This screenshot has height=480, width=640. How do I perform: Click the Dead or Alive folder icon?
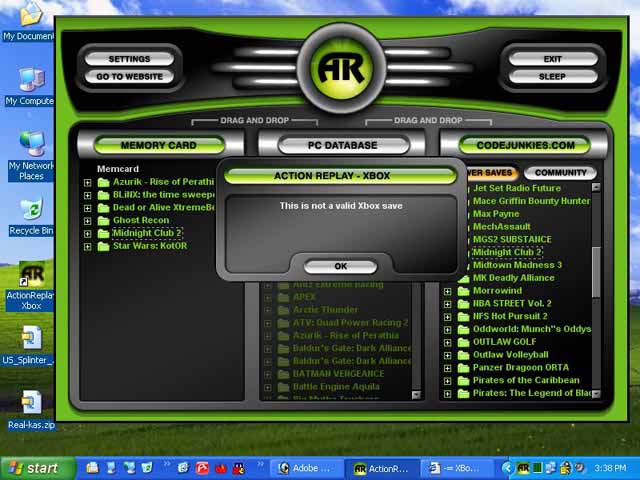tap(104, 208)
